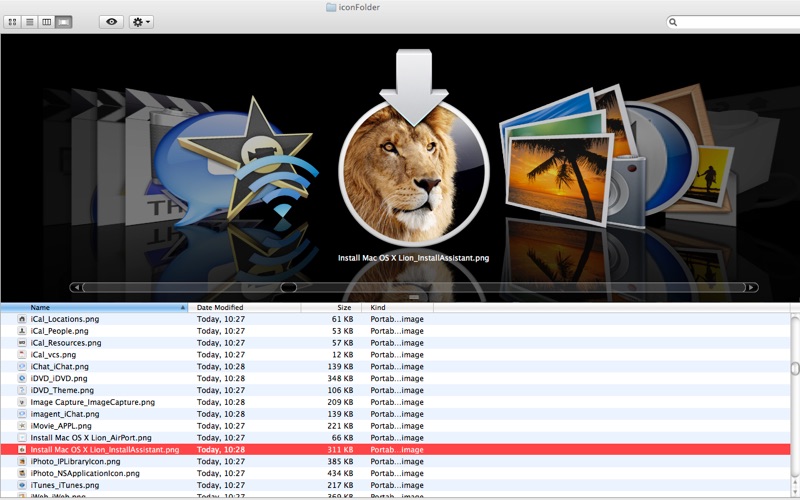Screen dimensions: 800x500
Task: Click the Lion_InstallAssistant.png file icon
Action: tap(22, 449)
